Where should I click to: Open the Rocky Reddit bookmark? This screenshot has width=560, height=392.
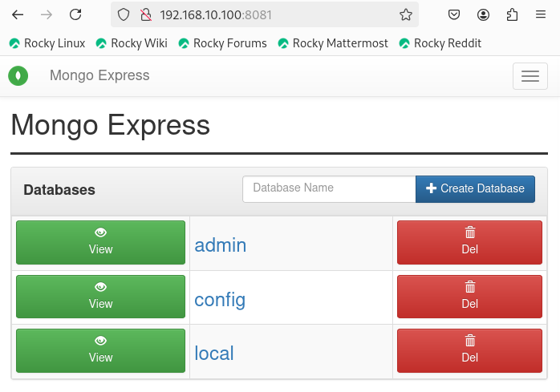tap(440, 43)
